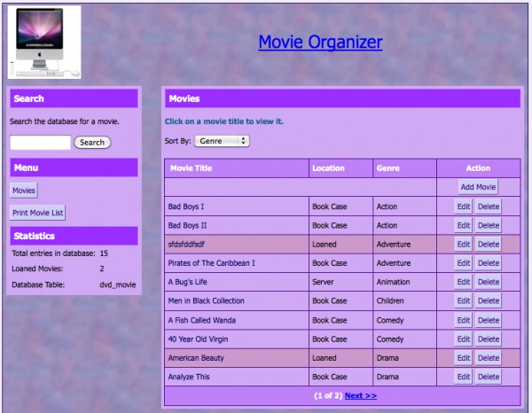This screenshot has height=413, width=532.
Task: Click the (1 of 2) page indicator
Action: coord(328,395)
